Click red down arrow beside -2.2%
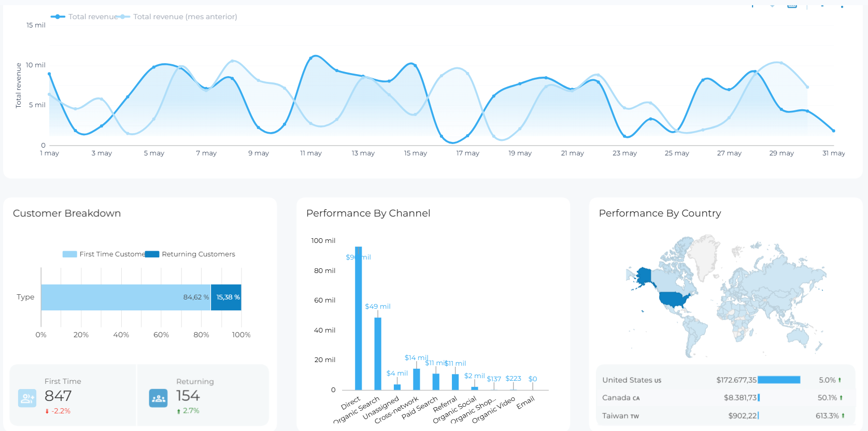868x431 pixels. tap(47, 411)
